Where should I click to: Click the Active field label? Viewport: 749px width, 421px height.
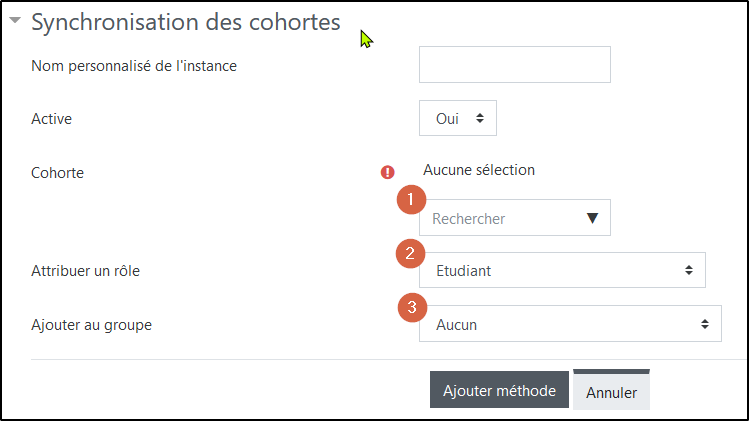[52, 119]
